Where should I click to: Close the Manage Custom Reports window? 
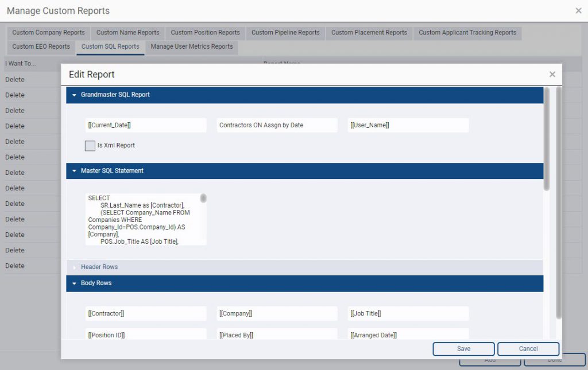pyautogui.click(x=578, y=11)
